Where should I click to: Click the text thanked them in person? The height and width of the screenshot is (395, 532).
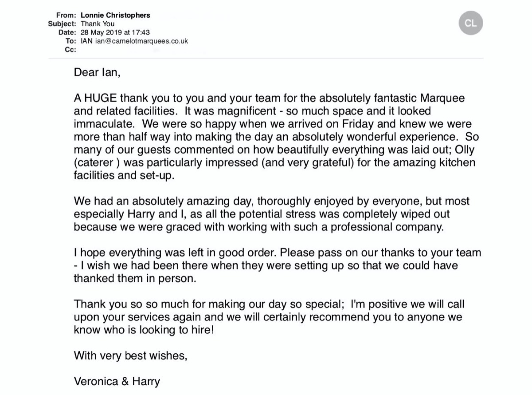point(135,279)
